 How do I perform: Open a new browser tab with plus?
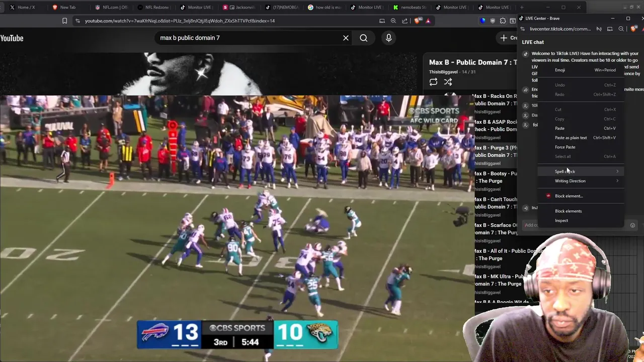(x=522, y=7)
